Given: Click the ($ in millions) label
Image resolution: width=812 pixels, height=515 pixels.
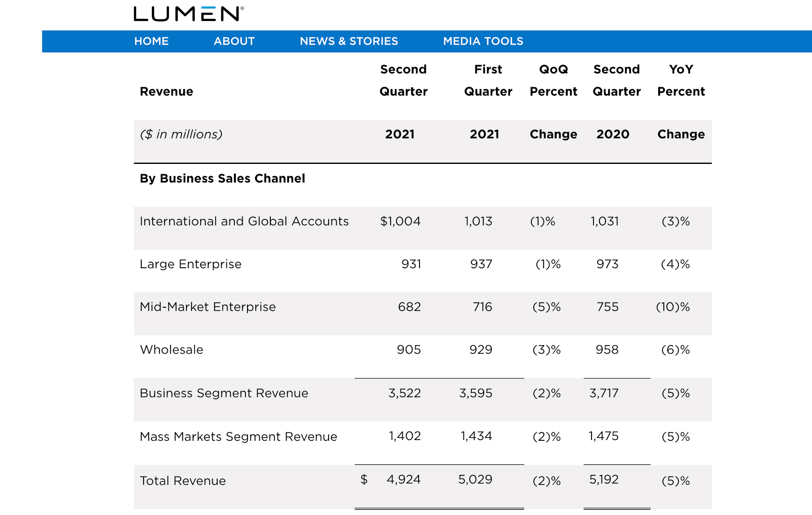Looking at the screenshot, I should click(x=182, y=134).
